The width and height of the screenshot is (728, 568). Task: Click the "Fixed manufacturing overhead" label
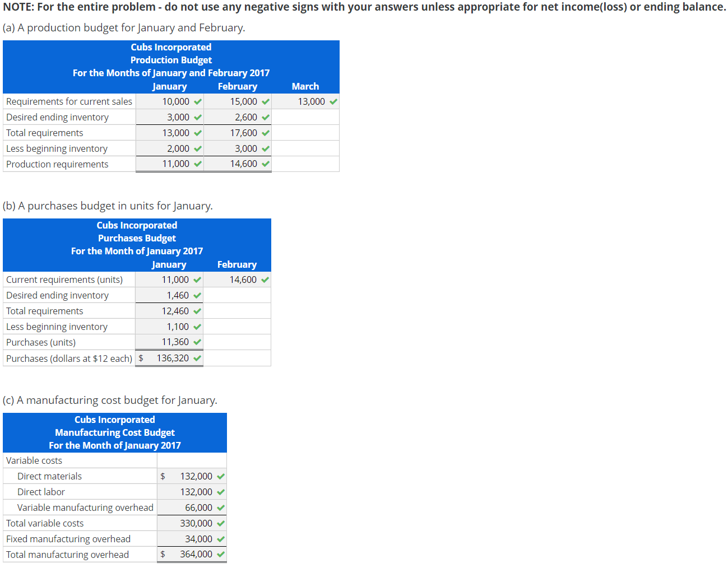click(68, 539)
